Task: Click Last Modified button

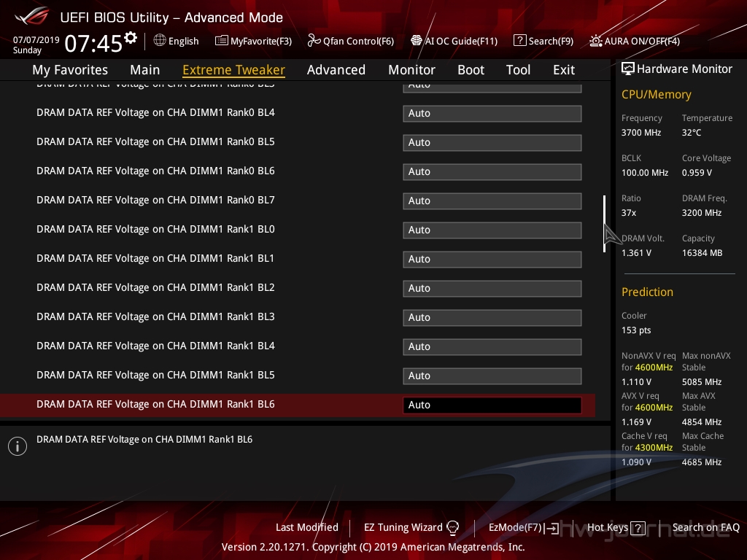Action: pos(307,528)
